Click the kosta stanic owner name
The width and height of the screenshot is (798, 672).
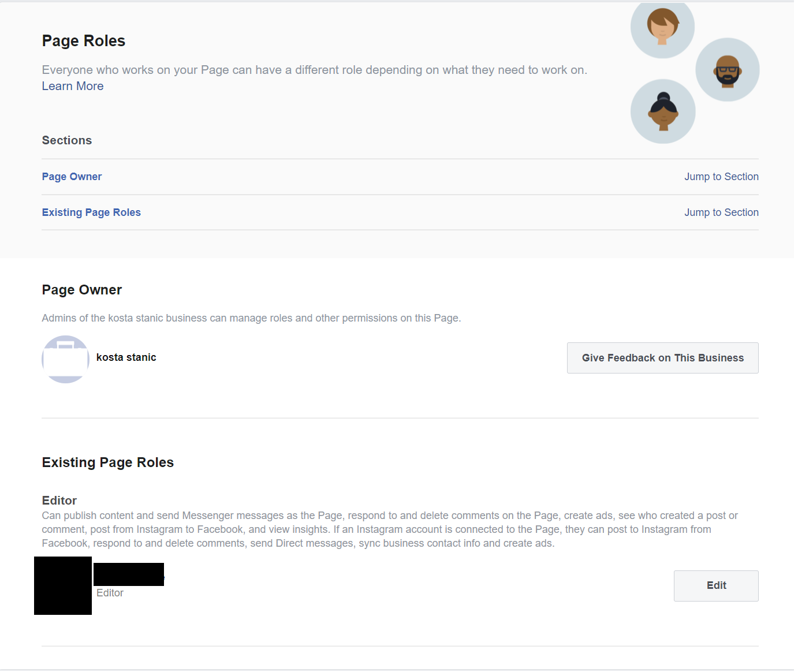click(126, 357)
